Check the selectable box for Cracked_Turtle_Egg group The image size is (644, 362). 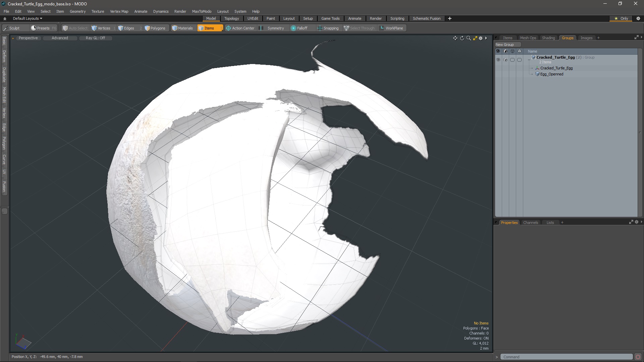point(512,60)
